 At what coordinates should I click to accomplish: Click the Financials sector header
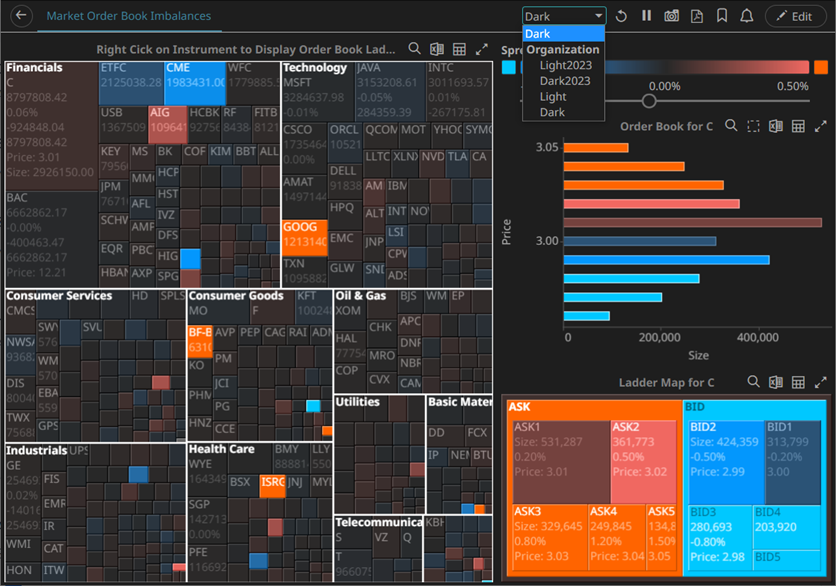click(x=34, y=68)
